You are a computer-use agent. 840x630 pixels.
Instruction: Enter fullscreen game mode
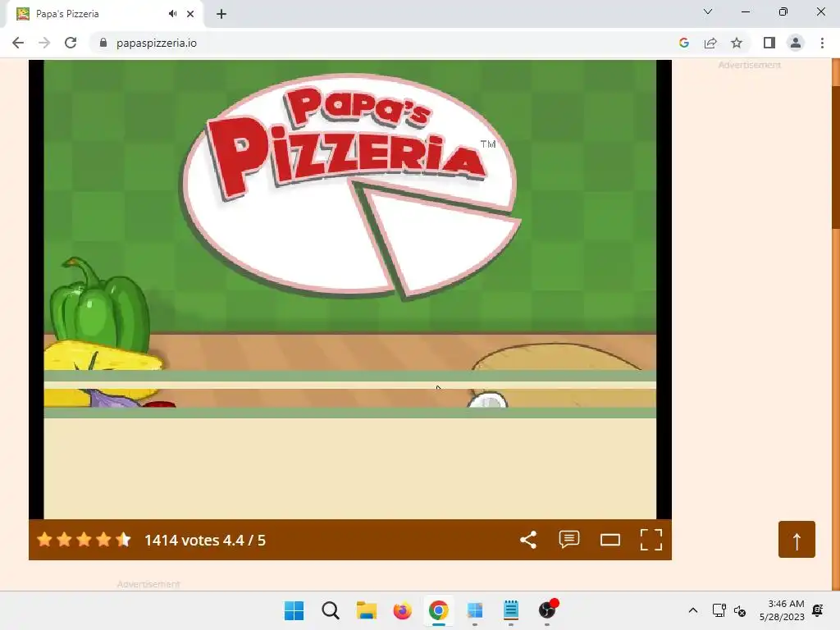pos(651,540)
